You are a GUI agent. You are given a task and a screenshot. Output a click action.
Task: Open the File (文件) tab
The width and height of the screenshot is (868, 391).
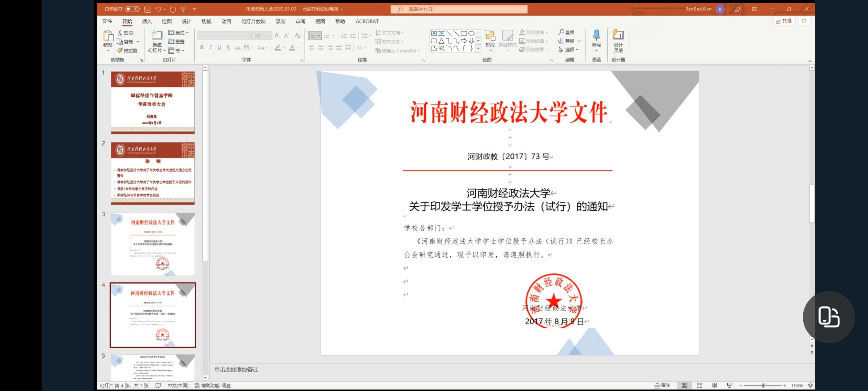[x=107, y=21]
